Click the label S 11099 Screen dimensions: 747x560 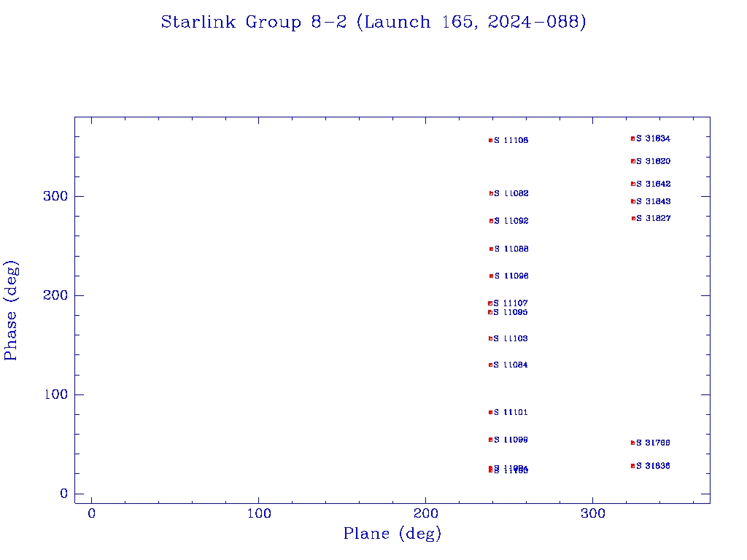coord(511,440)
